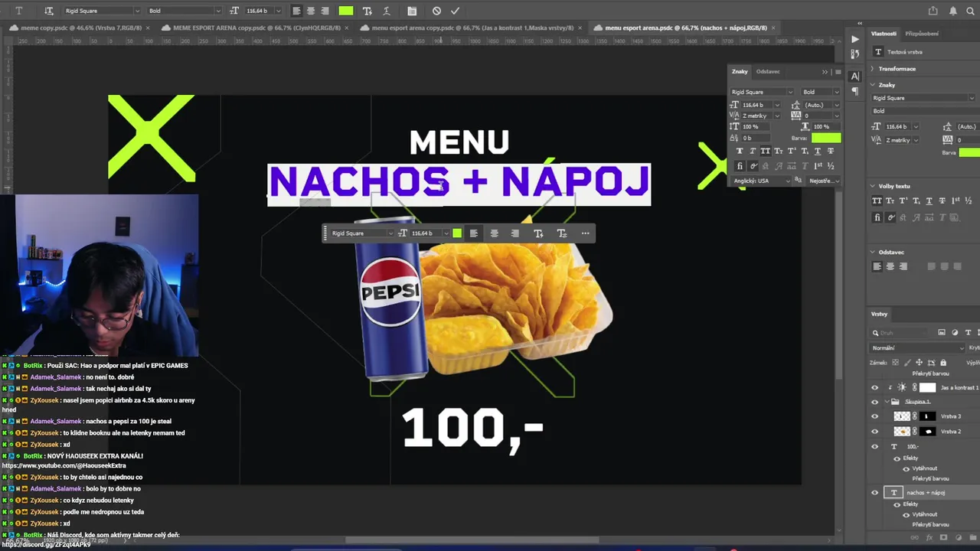Click green color swatch in floating text taskbar
Screen dimensions: 980x551
click(457, 233)
